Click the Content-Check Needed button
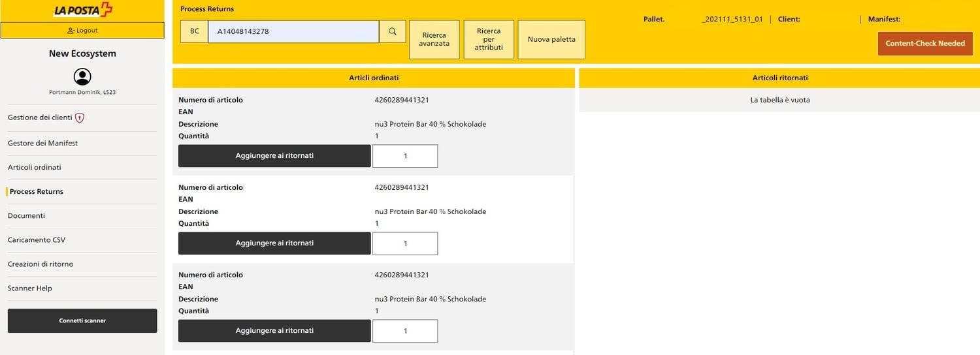The width and height of the screenshot is (980, 355). click(x=925, y=44)
